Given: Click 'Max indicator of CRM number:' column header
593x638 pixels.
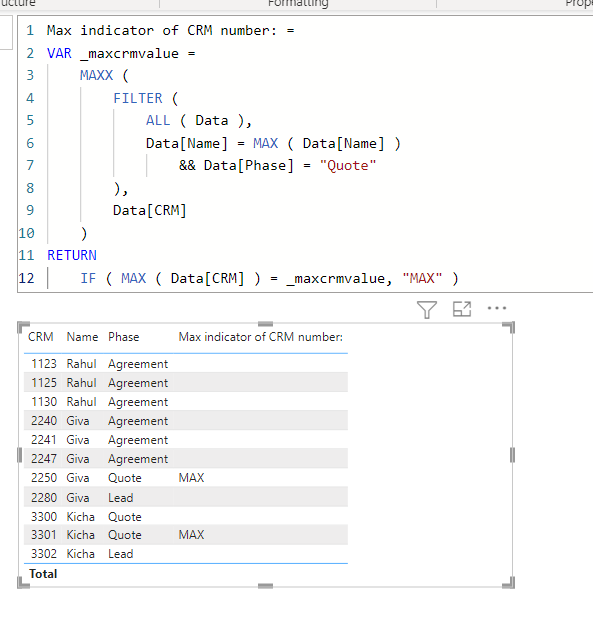Looking at the screenshot, I should tap(260, 337).
